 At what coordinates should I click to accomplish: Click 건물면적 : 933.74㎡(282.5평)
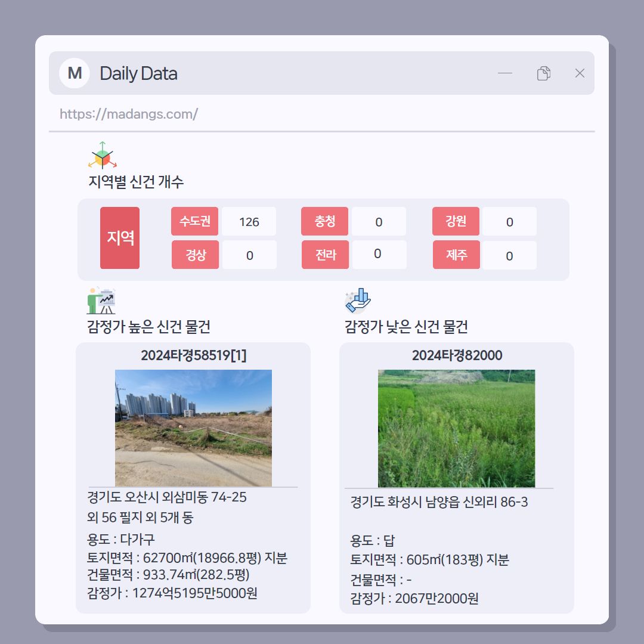click(x=168, y=575)
